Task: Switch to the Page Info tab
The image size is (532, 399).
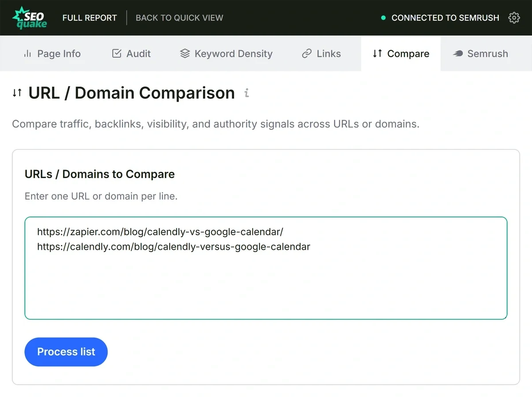Action: pos(52,54)
